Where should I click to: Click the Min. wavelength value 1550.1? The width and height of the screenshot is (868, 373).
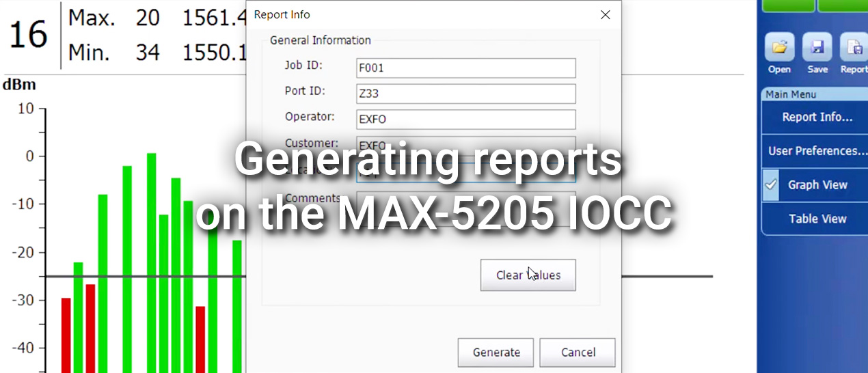[x=215, y=53]
